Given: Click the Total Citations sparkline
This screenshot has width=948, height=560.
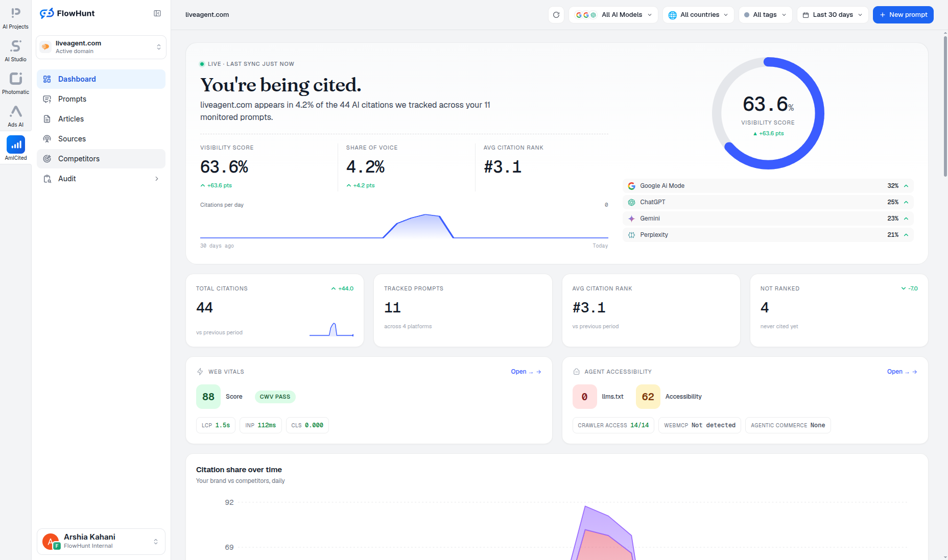Looking at the screenshot, I should click(x=331, y=329).
